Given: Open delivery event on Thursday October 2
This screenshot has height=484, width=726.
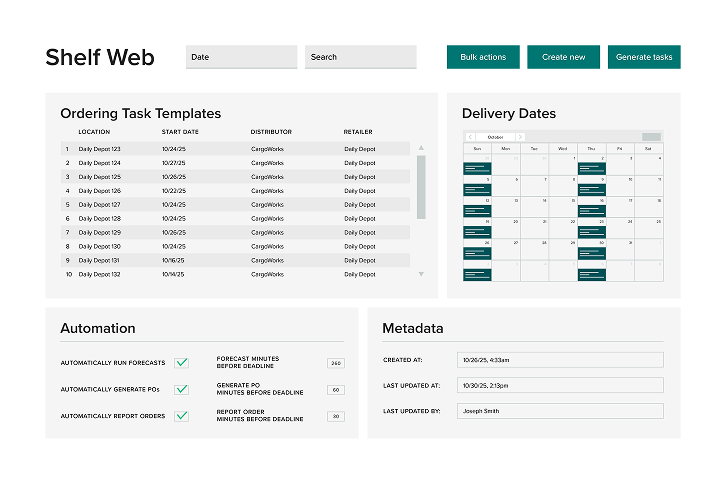Looking at the screenshot, I should tap(591, 167).
